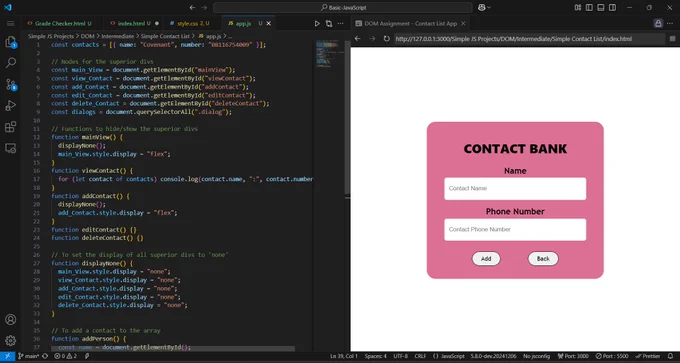Click Simple JS Projects breadcrumb
Viewport: 680px width, 363px height.
click(51, 36)
